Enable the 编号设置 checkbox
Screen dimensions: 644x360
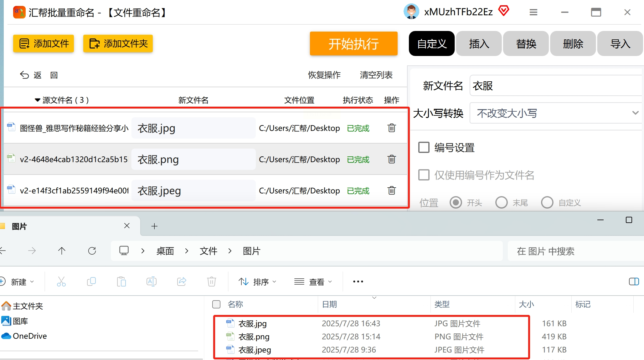pyautogui.click(x=424, y=147)
